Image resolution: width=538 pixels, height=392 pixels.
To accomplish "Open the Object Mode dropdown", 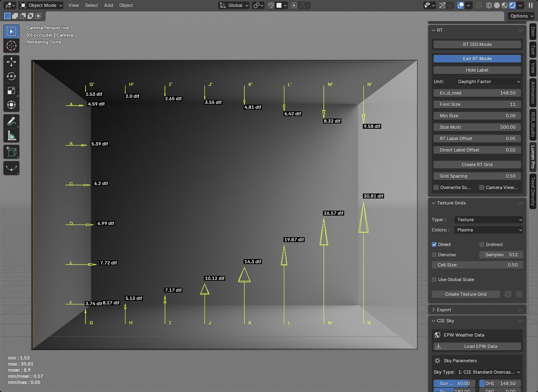I will (41, 5).
